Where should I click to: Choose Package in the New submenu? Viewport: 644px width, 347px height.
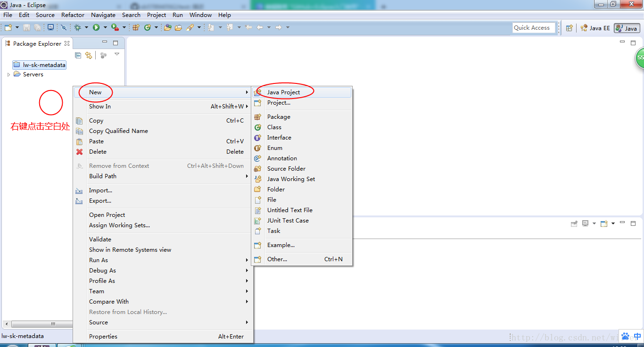pos(302,117)
